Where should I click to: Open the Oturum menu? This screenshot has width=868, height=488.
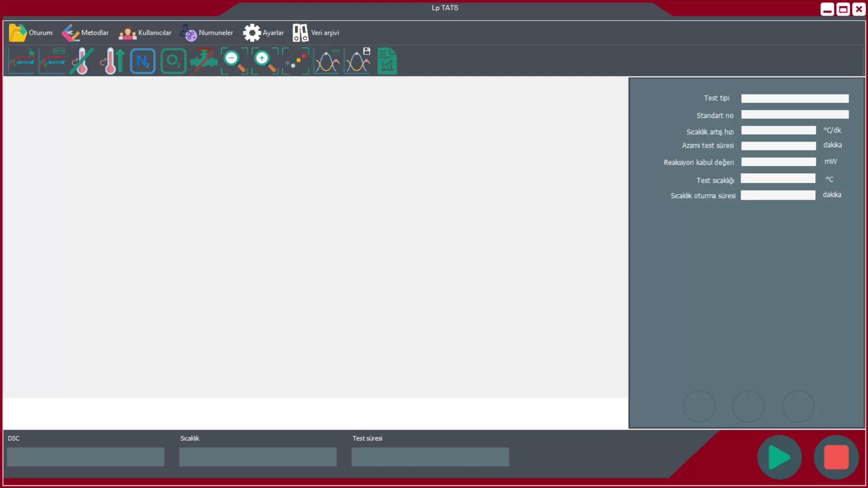point(31,33)
